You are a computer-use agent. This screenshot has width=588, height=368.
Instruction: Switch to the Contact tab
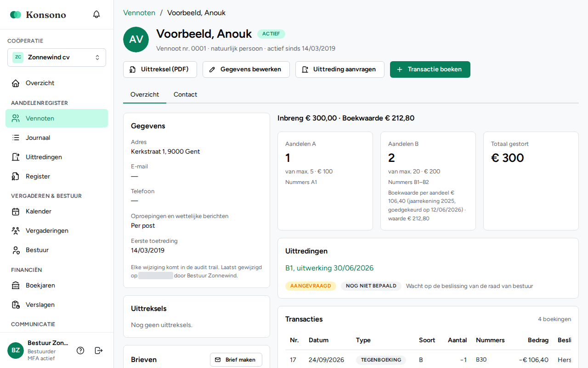[x=185, y=95]
